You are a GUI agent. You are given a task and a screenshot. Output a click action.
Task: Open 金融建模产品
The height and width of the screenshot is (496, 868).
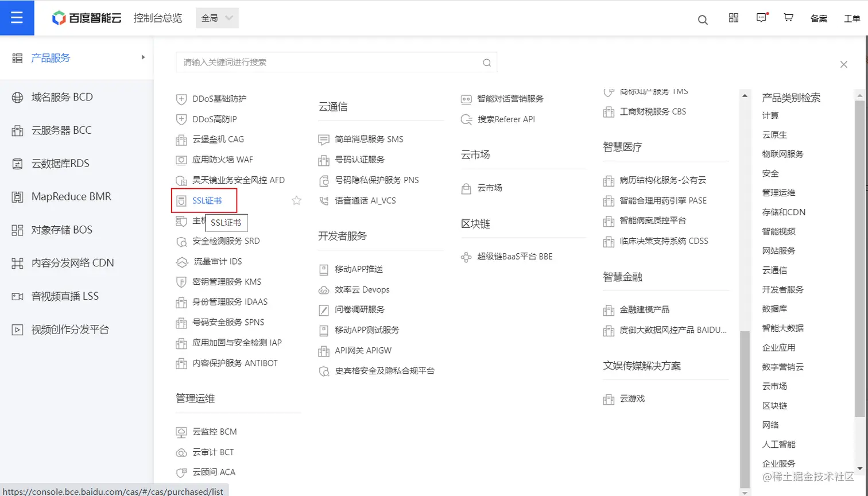click(645, 309)
